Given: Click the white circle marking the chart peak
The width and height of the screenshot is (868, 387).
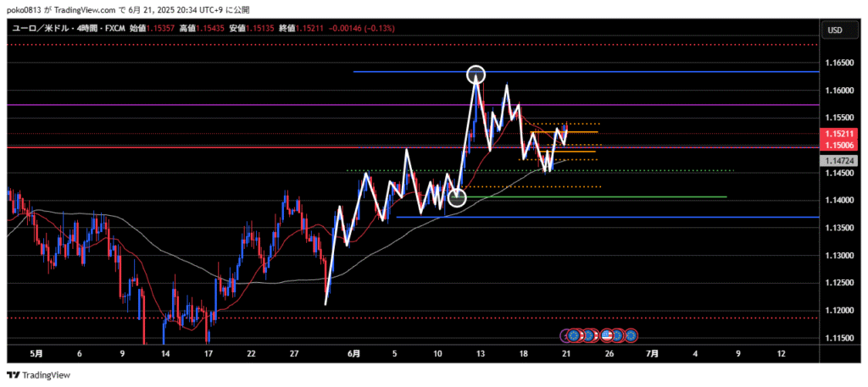Looking at the screenshot, I should coord(476,74).
